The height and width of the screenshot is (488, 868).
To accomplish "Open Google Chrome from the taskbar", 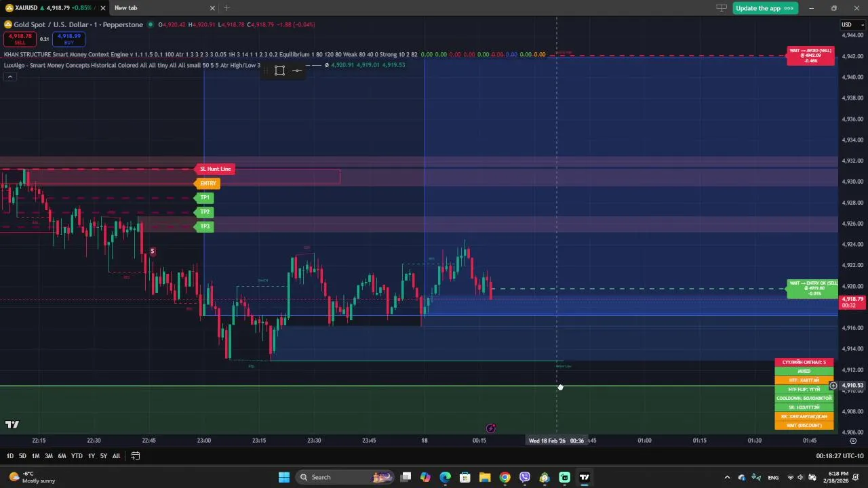I will click(x=505, y=477).
